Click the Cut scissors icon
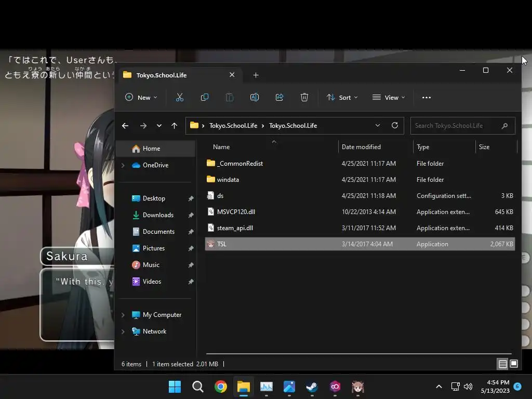532x399 pixels. (x=179, y=97)
